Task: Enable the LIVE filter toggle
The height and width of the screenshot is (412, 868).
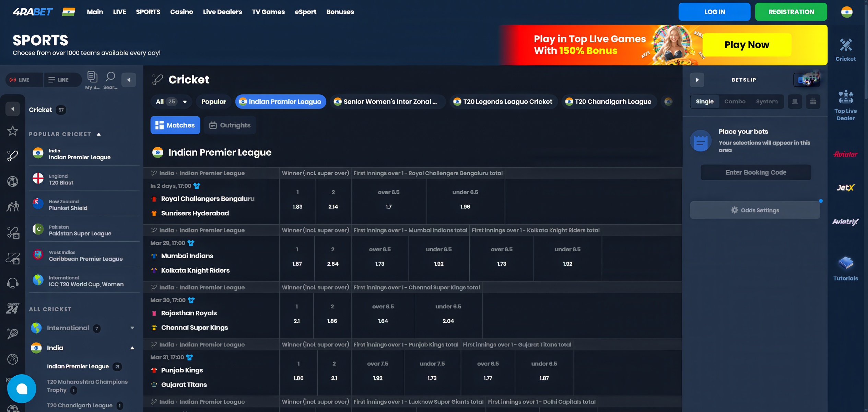Action: pyautogui.click(x=24, y=79)
